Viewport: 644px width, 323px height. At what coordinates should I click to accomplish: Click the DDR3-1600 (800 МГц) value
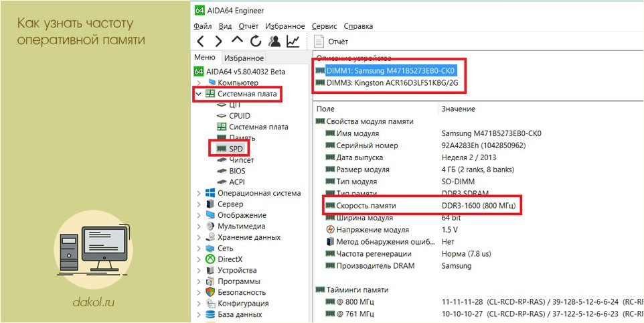click(479, 206)
